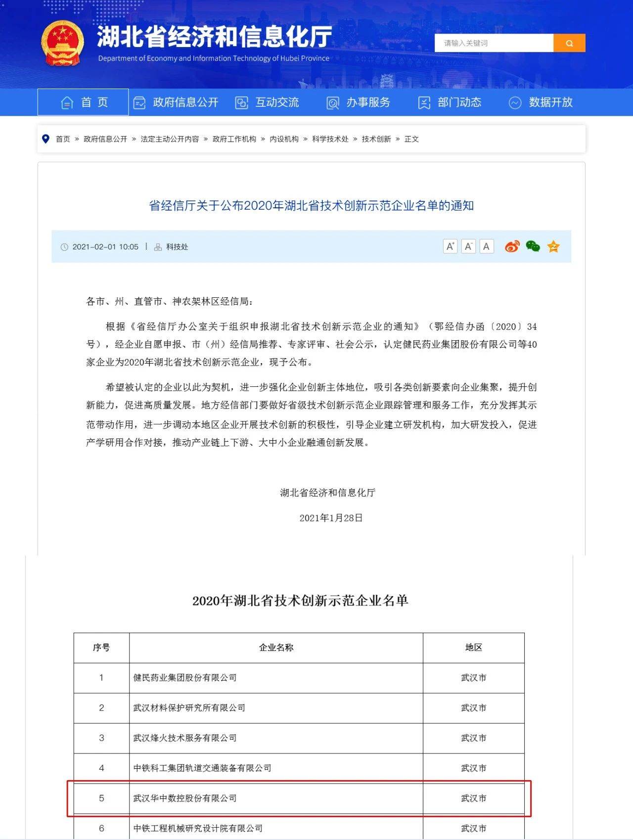Click row number 2 cell
This screenshot has width=633, height=840.
coord(101,708)
